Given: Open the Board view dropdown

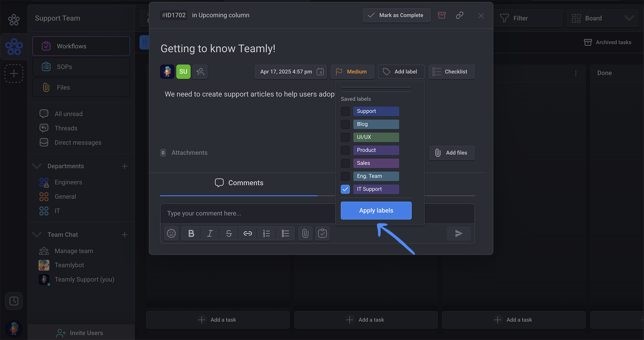Looking at the screenshot, I should click(x=602, y=18).
